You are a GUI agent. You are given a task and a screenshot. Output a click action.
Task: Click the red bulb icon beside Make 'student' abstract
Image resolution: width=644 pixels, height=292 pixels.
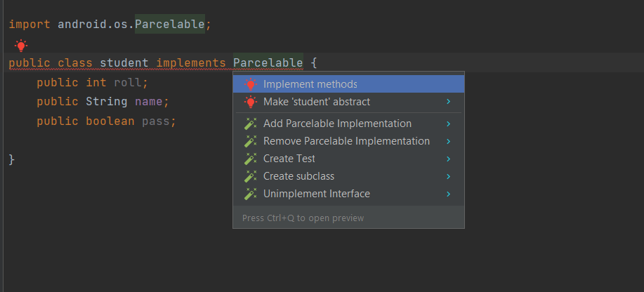tap(251, 102)
